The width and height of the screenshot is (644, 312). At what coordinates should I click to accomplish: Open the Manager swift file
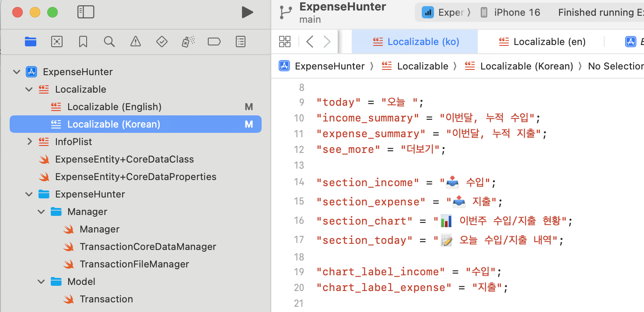tap(99, 229)
